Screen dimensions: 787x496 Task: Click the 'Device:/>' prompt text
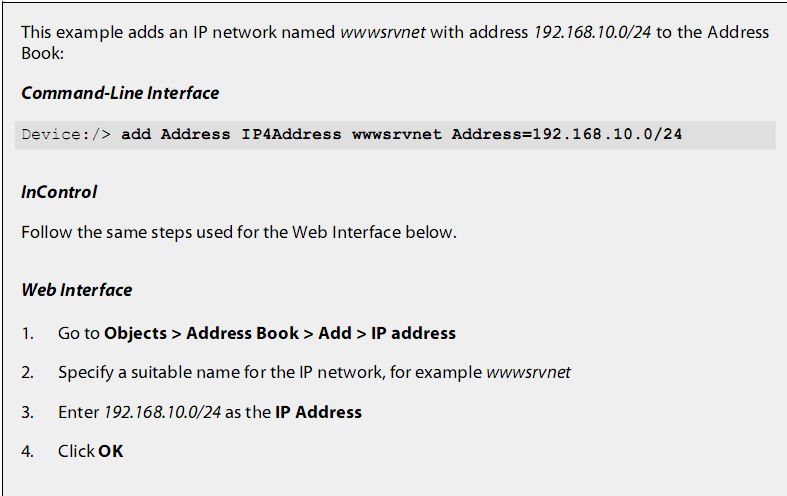(66, 135)
